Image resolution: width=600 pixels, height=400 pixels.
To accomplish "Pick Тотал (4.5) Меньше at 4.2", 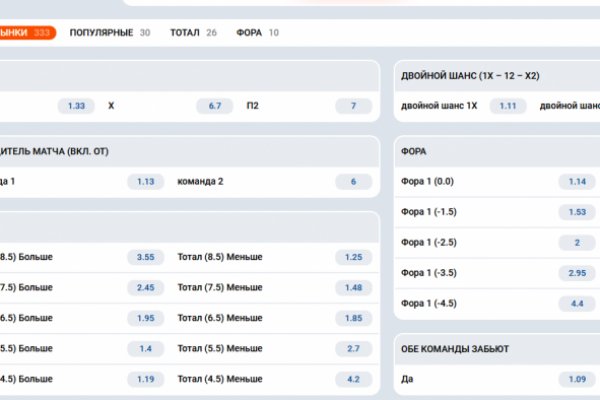I will [353, 380].
